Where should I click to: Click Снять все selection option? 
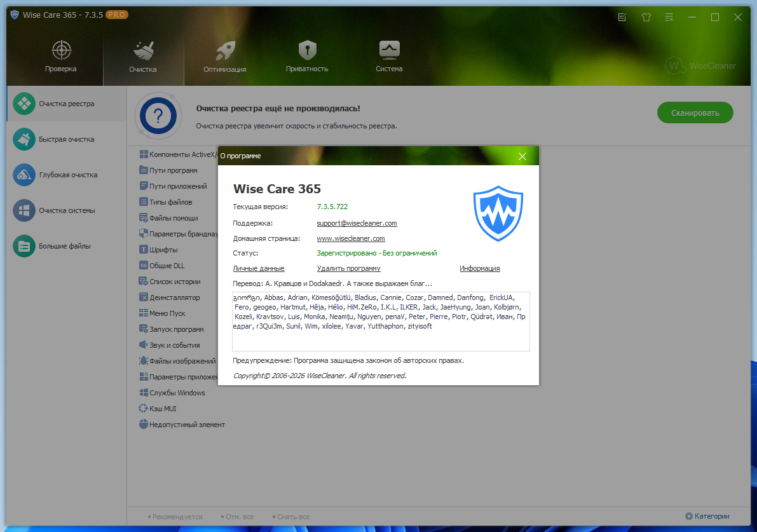pos(291,517)
